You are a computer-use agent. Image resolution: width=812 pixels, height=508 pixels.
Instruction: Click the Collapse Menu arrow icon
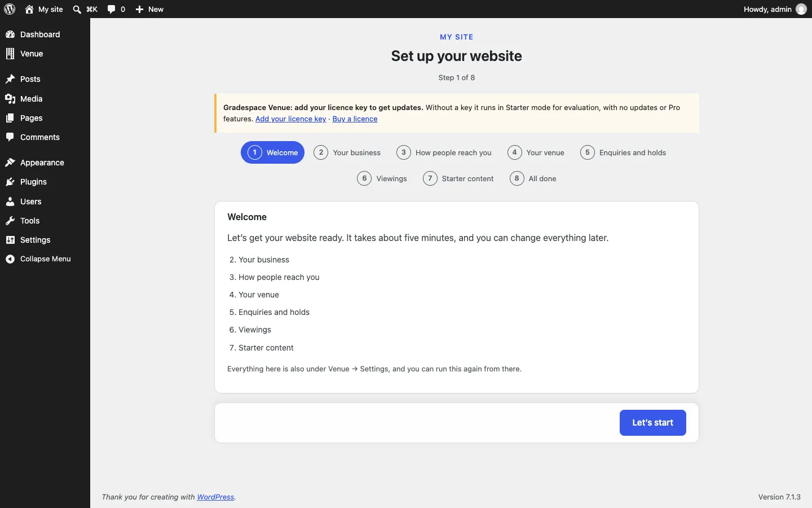(10, 259)
